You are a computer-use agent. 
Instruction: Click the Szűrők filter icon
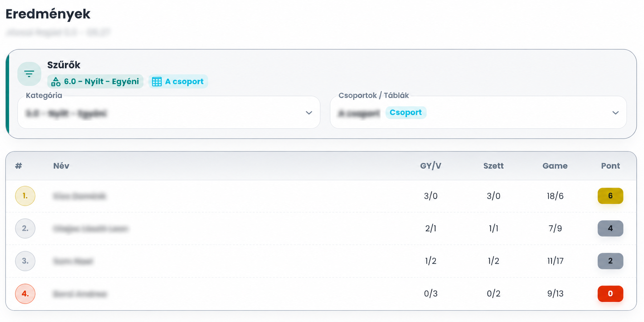[29, 74]
